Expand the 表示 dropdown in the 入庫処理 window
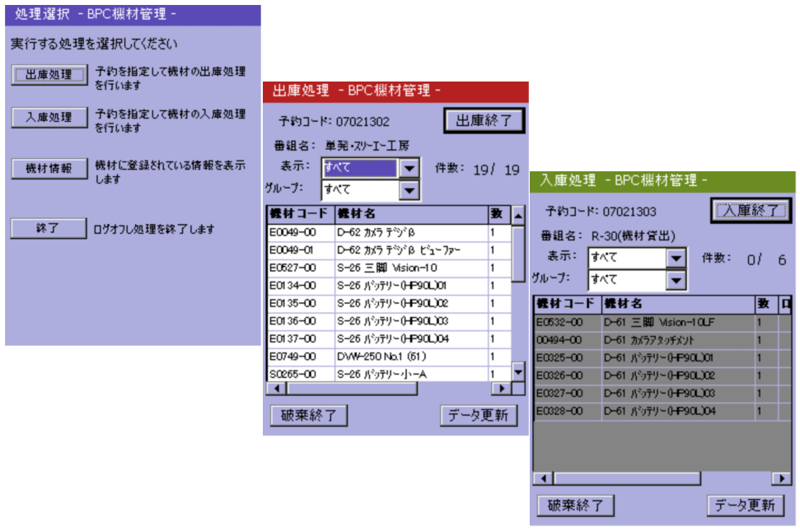This screenshot has height=532, width=800. coord(676,258)
